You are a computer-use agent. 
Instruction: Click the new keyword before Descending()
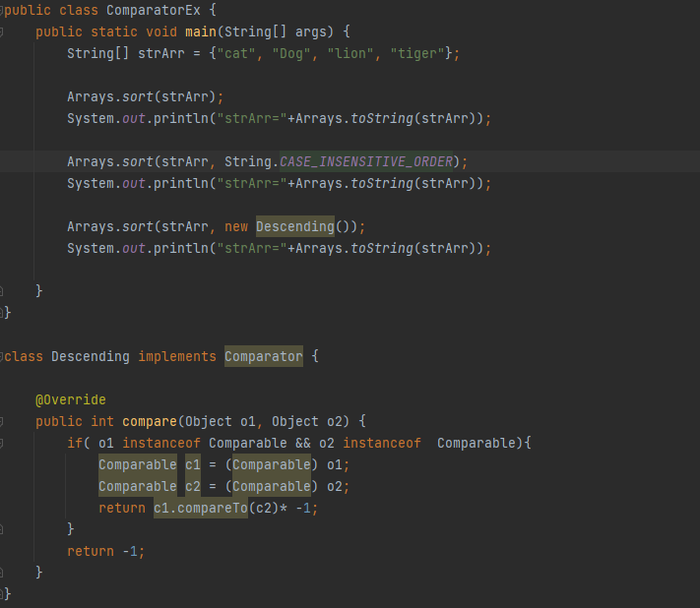pyautogui.click(x=235, y=226)
